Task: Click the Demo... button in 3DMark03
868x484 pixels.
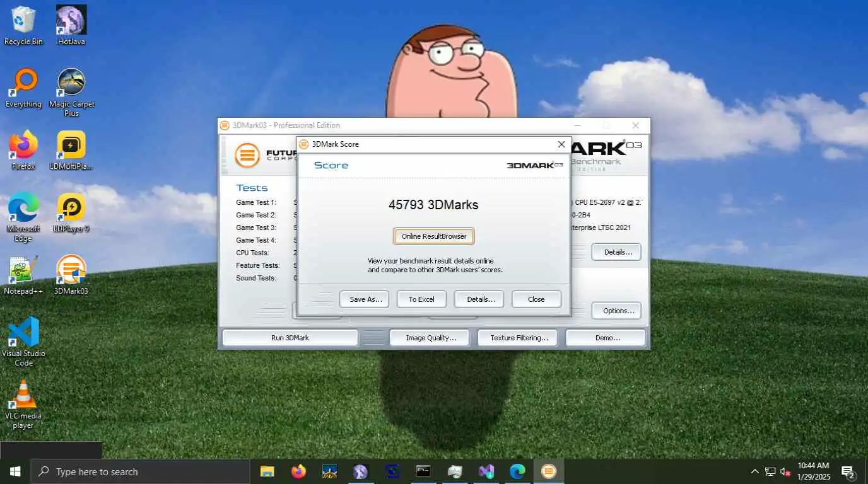Action: pyautogui.click(x=606, y=338)
